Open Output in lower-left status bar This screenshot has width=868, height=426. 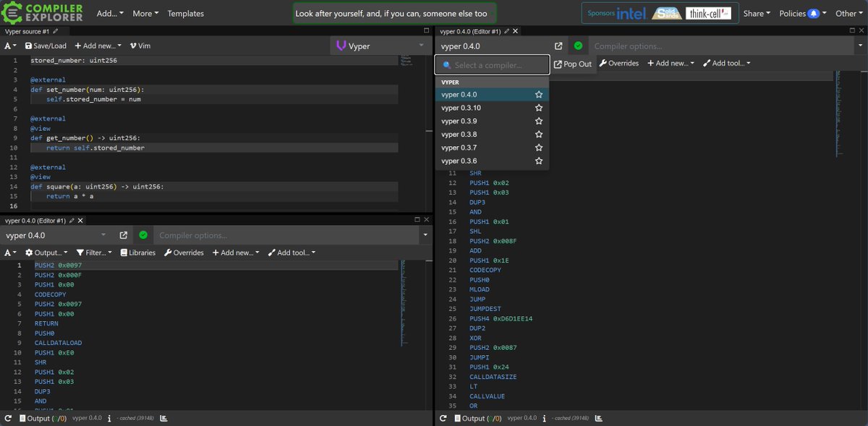click(43, 418)
